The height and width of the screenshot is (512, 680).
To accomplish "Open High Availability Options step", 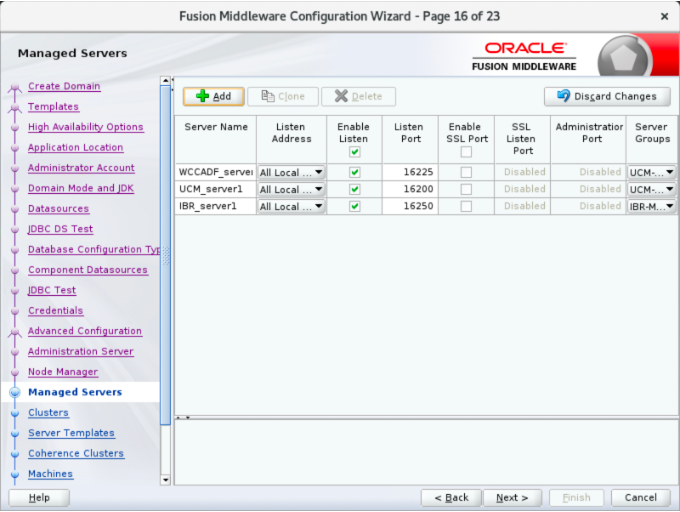I will [85, 127].
